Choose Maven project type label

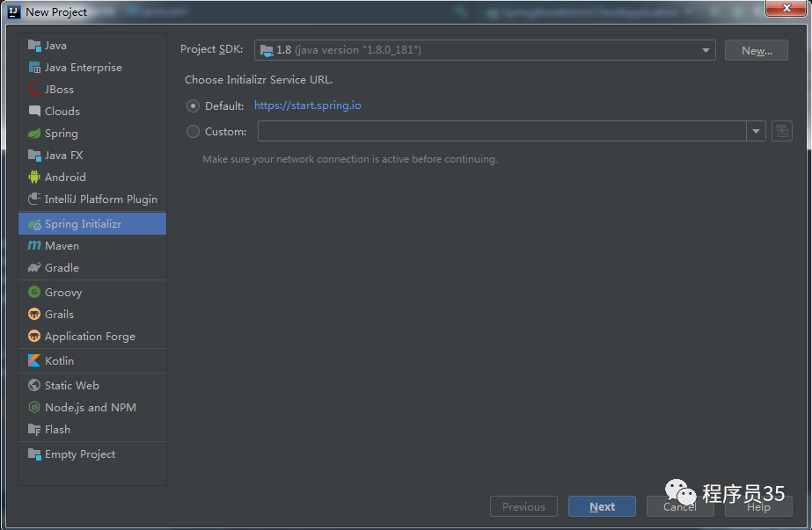click(62, 246)
